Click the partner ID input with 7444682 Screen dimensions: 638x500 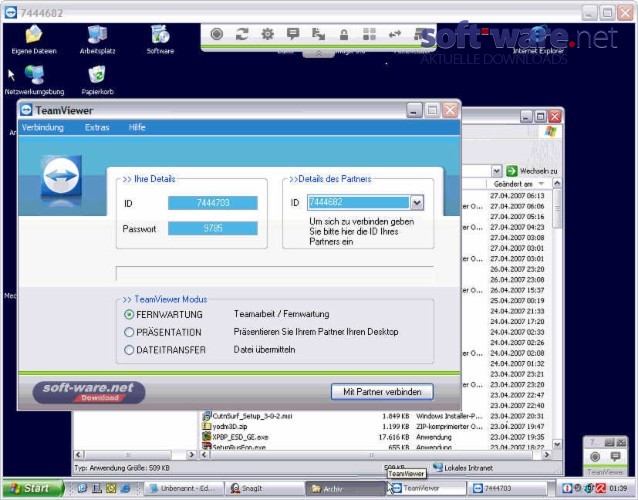click(358, 203)
